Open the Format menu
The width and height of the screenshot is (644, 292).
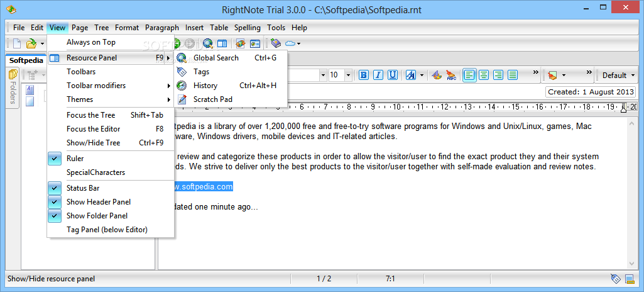tap(127, 28)
